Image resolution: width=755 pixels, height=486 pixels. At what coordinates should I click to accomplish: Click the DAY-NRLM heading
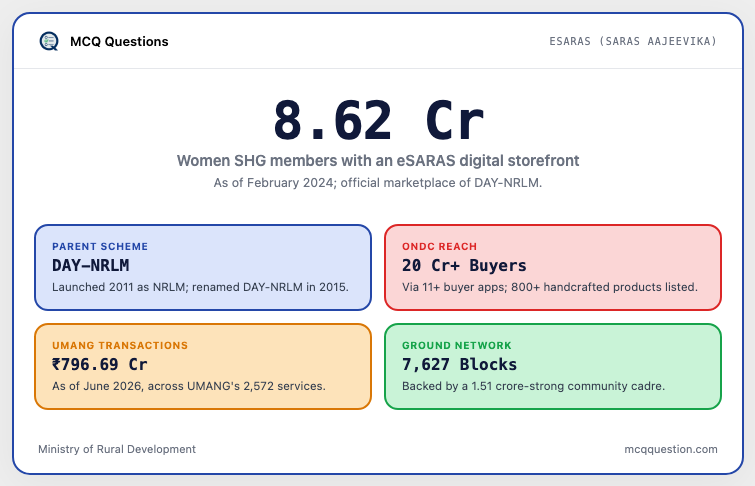pos(91,265)
